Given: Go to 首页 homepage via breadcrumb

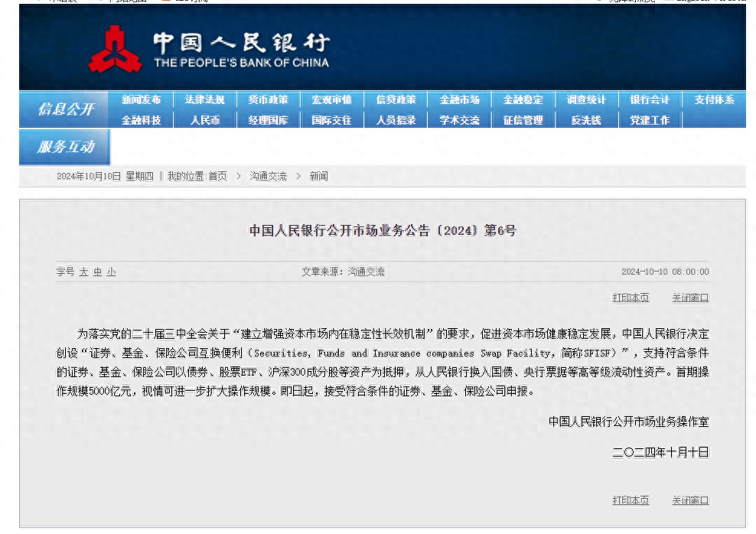Looking at the screenshot, I should (220, 176).
